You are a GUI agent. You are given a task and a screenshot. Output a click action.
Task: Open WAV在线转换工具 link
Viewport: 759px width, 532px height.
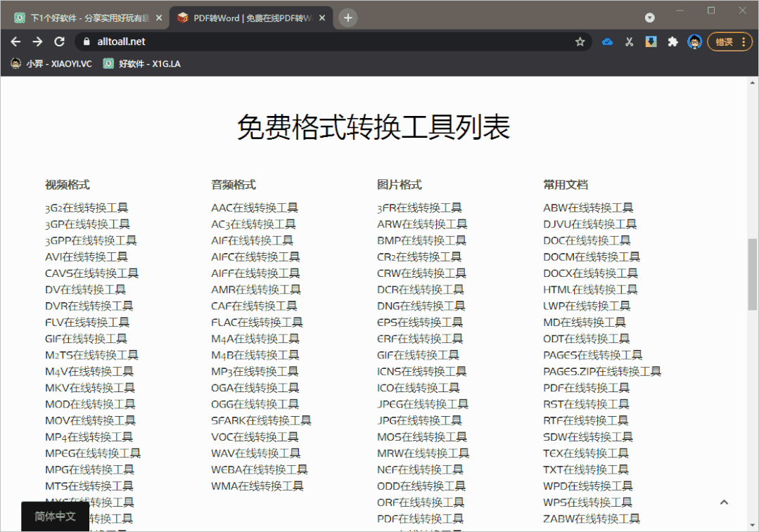coord(255,453)
